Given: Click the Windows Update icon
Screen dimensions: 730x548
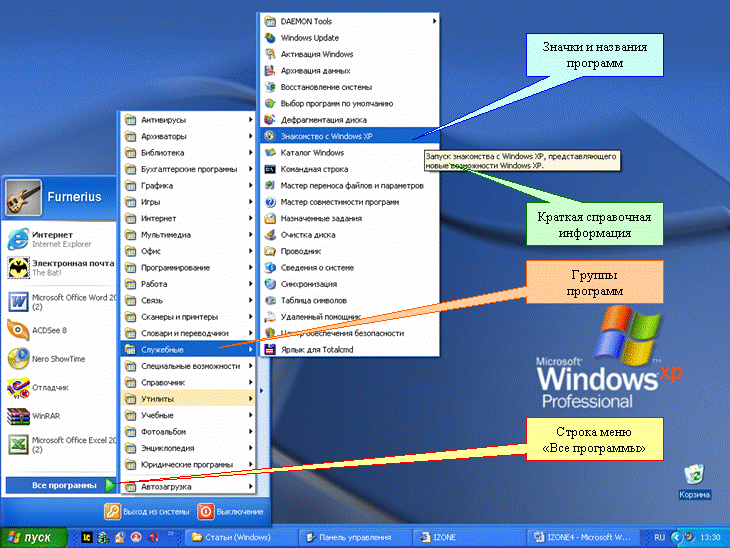Looking at the screenshot, I should point(270,38).
